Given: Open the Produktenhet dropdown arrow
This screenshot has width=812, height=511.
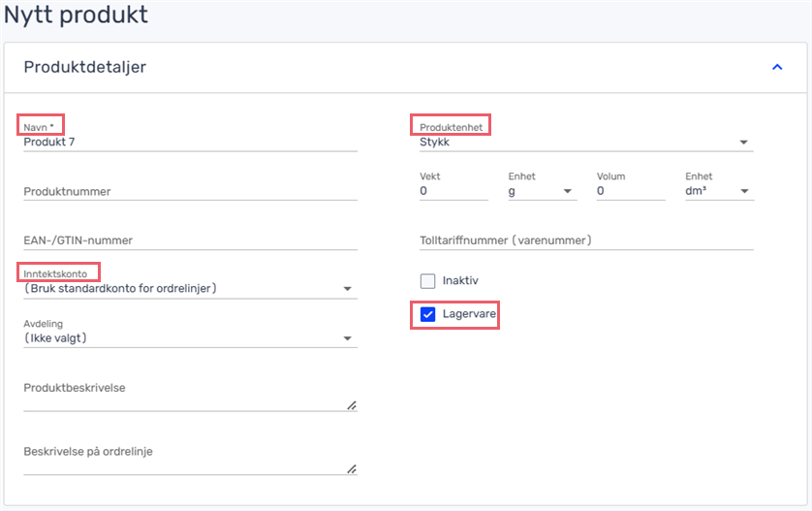Looking at the screenshot, I should tap(743, 142).
